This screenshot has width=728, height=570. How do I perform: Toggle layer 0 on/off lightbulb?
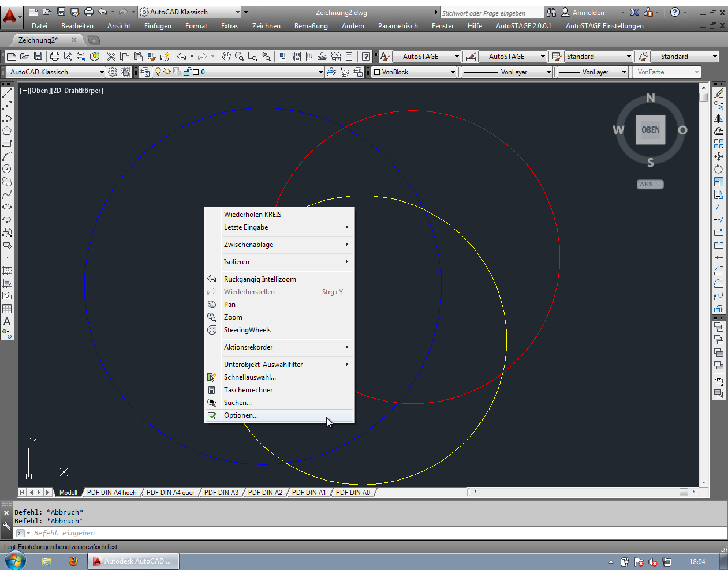pyautogui.click(x=158, y=72)
